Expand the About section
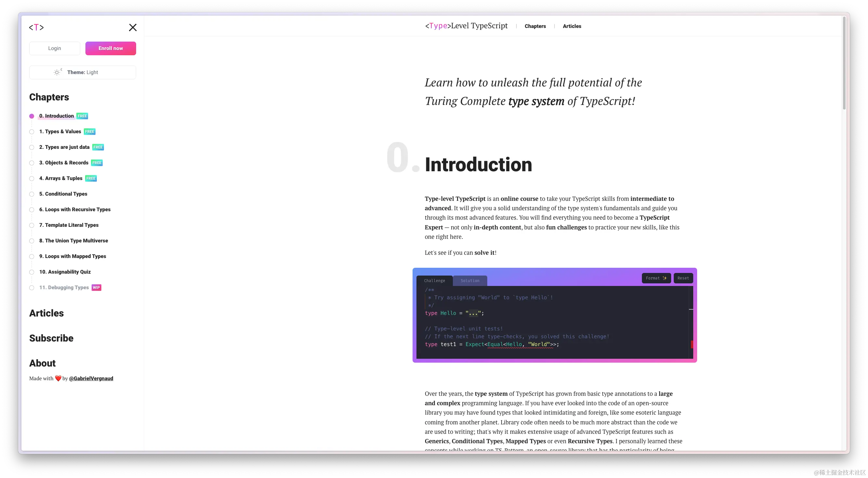This screenshot has height=478, width=868. point(42,363)
